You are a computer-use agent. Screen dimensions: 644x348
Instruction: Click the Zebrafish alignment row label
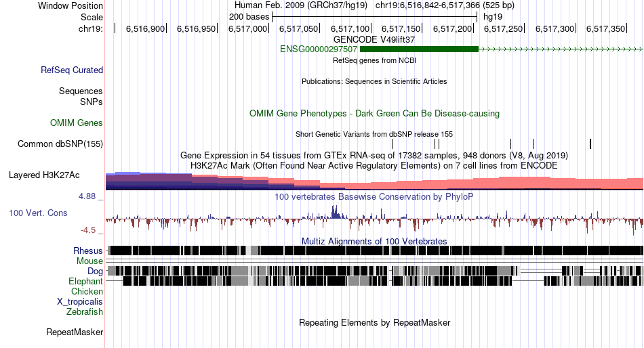[85, 312]
